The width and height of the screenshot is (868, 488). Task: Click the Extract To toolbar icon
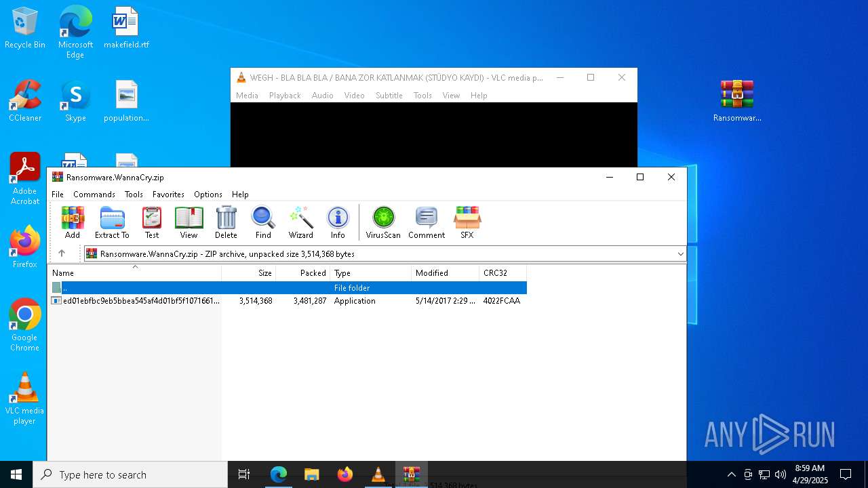112,223
